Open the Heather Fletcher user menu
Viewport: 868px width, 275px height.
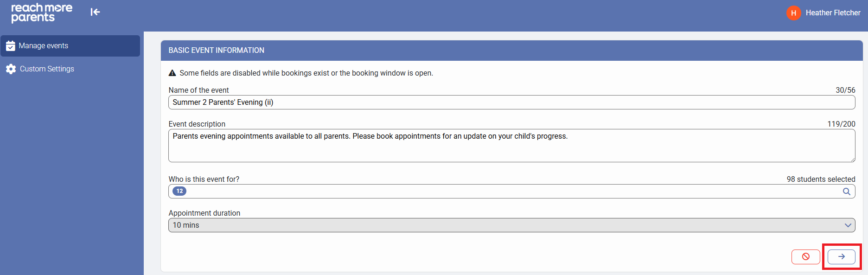pos(832,13)
